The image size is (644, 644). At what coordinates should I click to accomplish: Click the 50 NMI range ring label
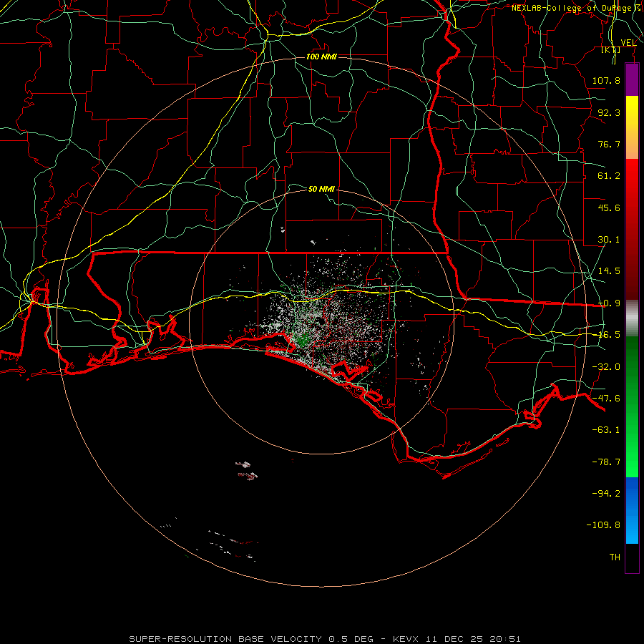(x=321, y=189)
